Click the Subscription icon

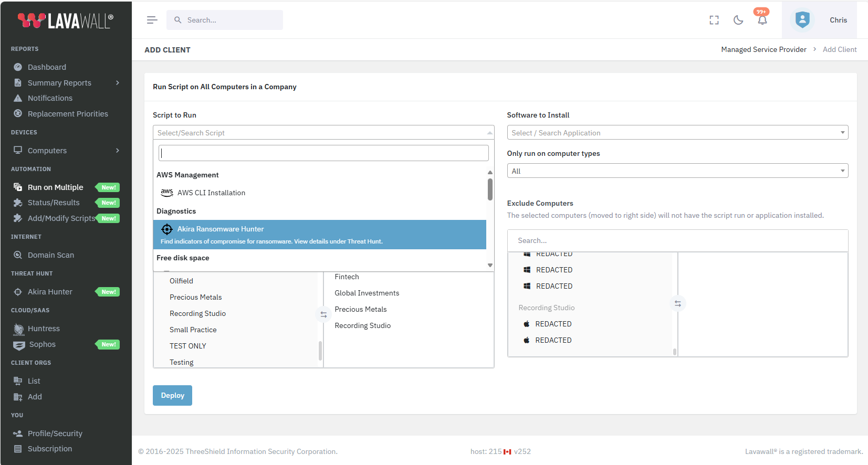click(x=18, y=449)
